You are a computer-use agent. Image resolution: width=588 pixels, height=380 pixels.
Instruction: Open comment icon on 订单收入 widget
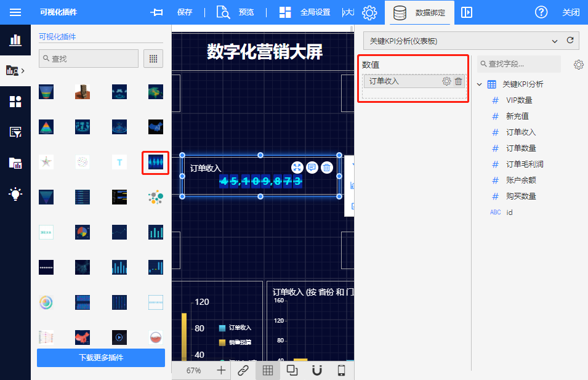[312, 168]
